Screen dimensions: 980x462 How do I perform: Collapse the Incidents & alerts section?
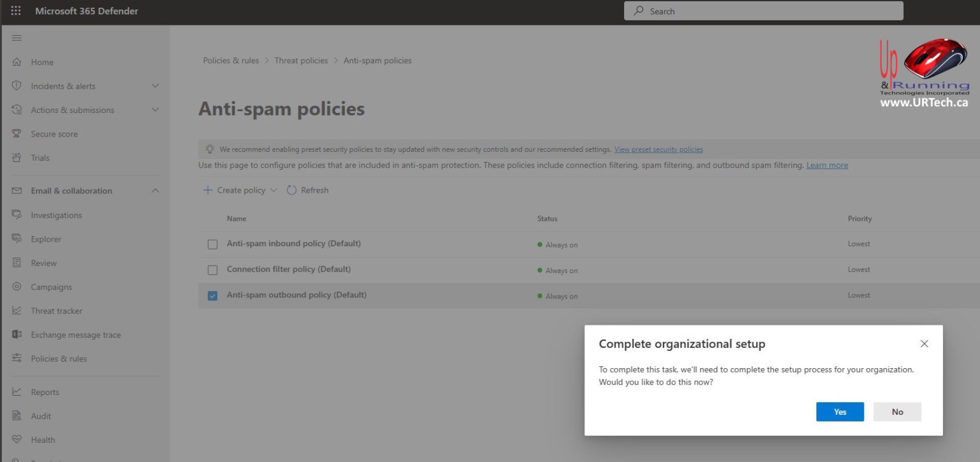[x=155, y=86]
